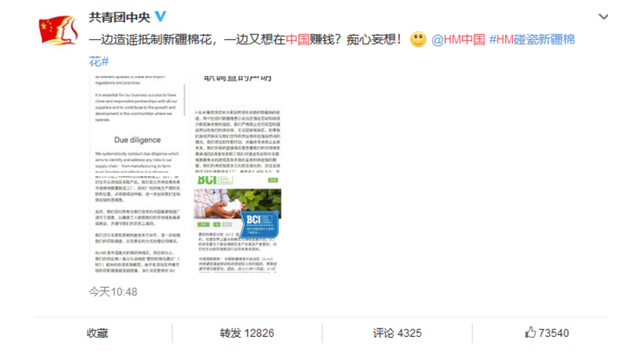Click the 73540 like count
Screen dimensions: 640x361
(553, 333)
